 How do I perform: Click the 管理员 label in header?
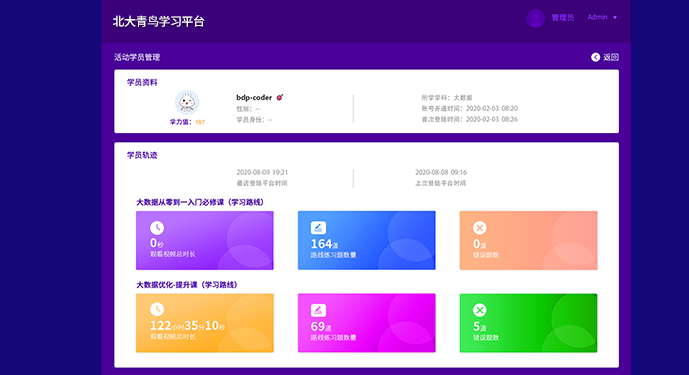[563, 18]
